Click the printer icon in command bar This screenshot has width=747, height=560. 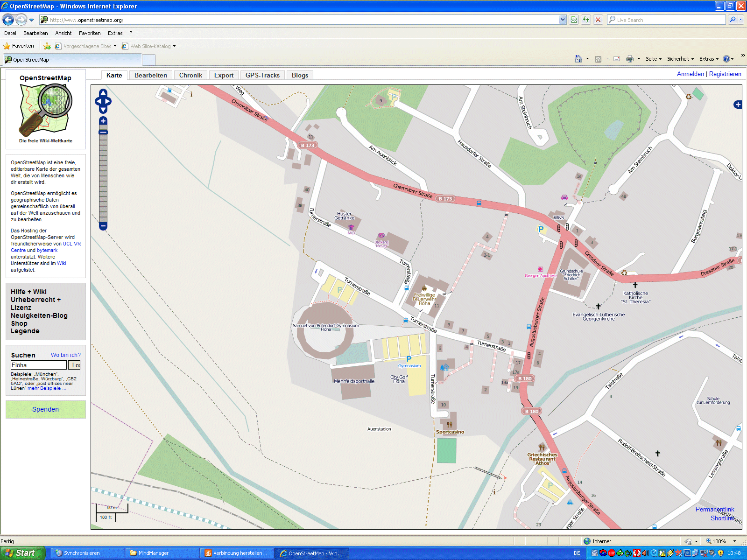pyautogui.click(x=629, y=59)
